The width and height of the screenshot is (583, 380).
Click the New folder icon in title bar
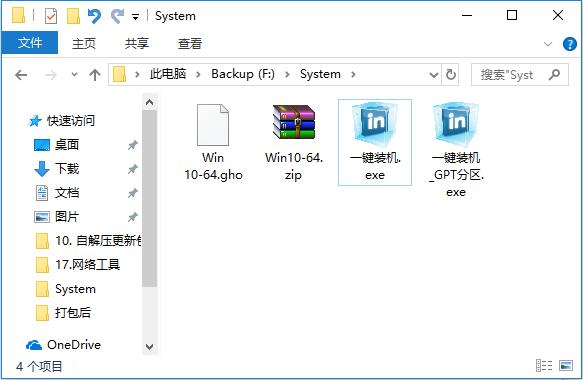(x=73, y=16)
